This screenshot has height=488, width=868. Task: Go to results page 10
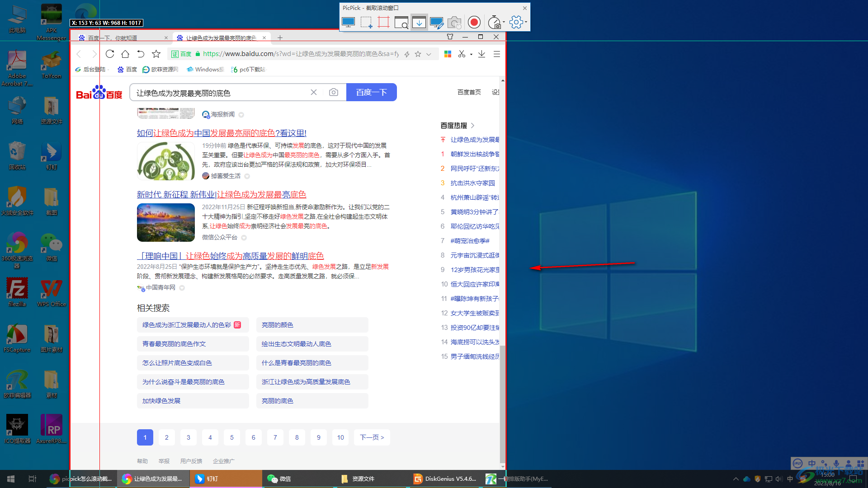click(340, 437)
